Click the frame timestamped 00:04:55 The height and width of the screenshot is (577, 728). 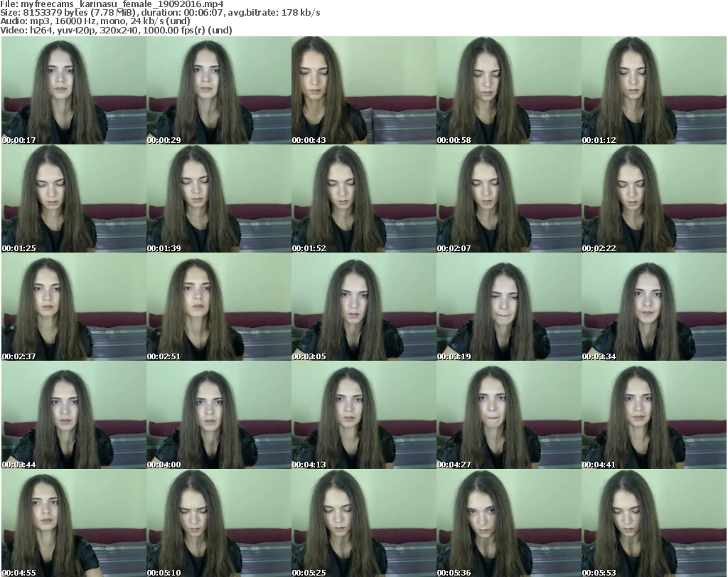point(74,523)
